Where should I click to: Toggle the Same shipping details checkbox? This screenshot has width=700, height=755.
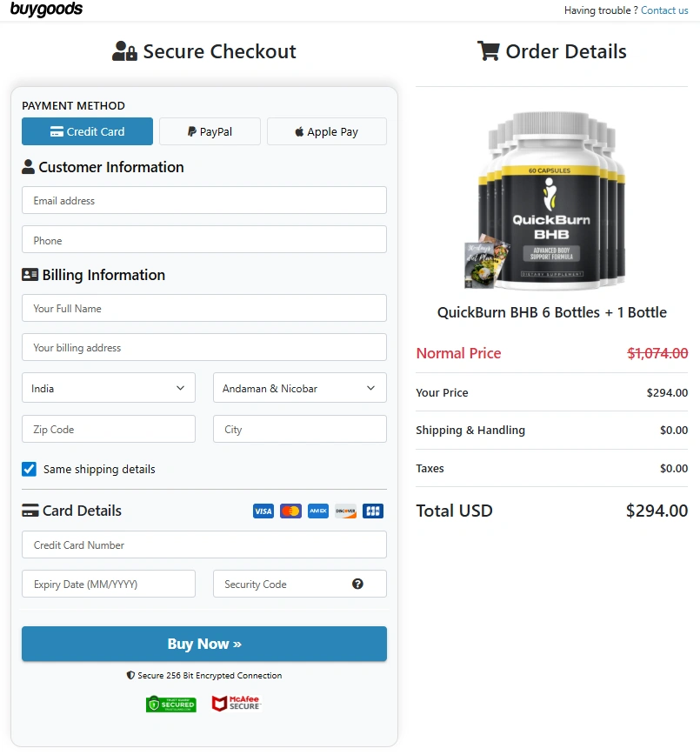[29, 468]
